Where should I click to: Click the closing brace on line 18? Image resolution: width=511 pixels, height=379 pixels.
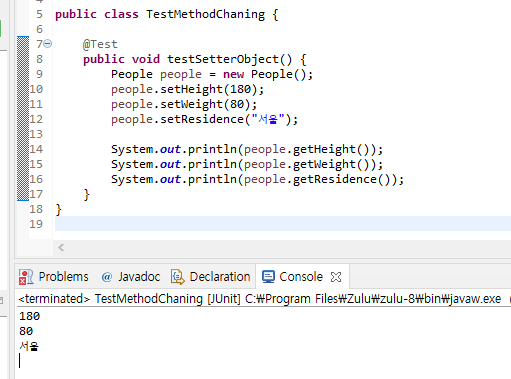(x=59, y=210)
